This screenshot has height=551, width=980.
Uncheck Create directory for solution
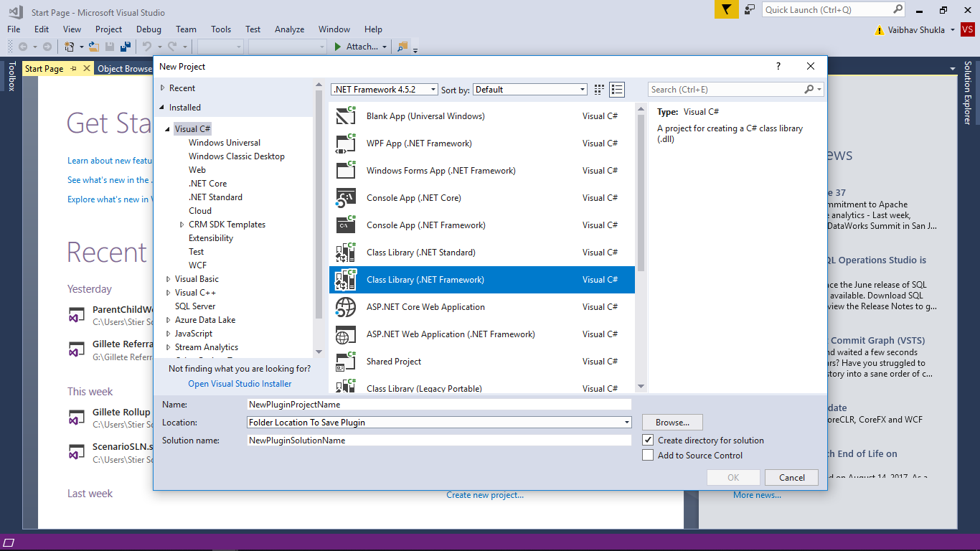tap(648, 440)
